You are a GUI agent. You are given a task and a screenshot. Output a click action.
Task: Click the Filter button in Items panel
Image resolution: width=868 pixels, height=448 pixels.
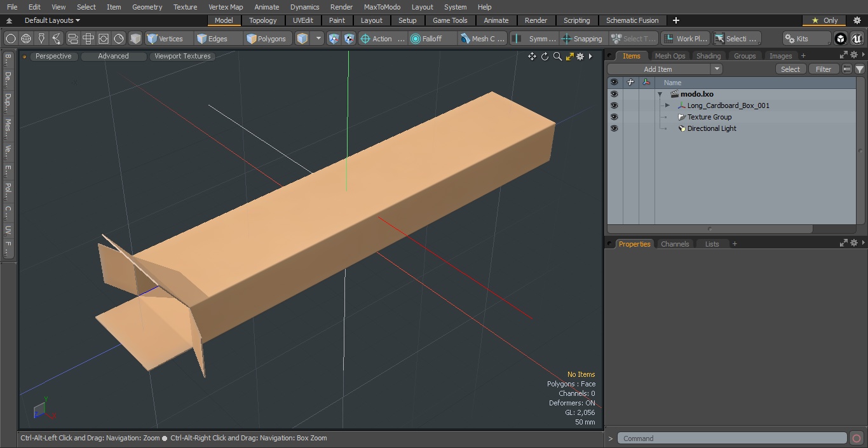(x=824, y=69)
